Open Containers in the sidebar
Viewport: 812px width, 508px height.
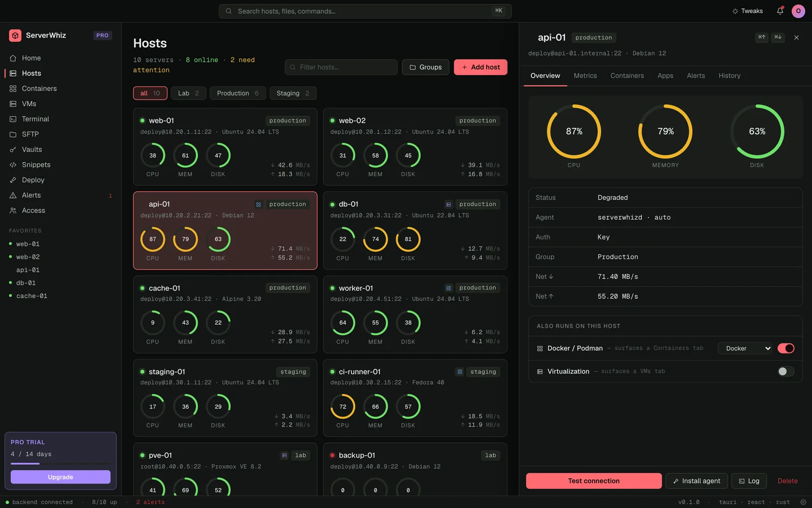(x=61, y=88)
